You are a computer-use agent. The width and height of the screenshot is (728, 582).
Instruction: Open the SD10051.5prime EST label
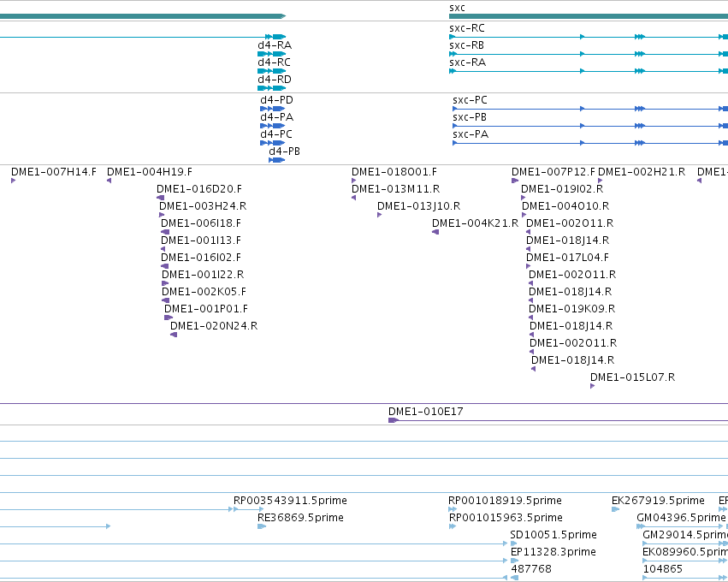point(553,535)
